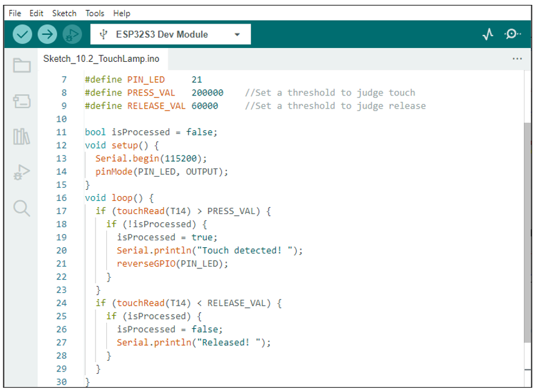
Task: Click the Verify checkmark button
Action: (22, 34)
